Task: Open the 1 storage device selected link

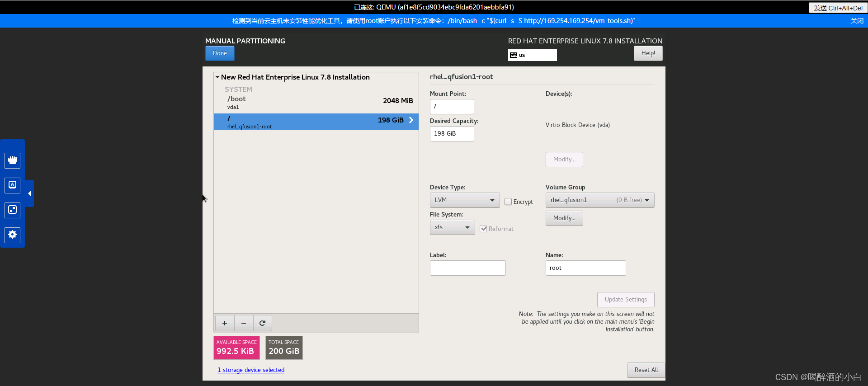Action: (251, 370)
